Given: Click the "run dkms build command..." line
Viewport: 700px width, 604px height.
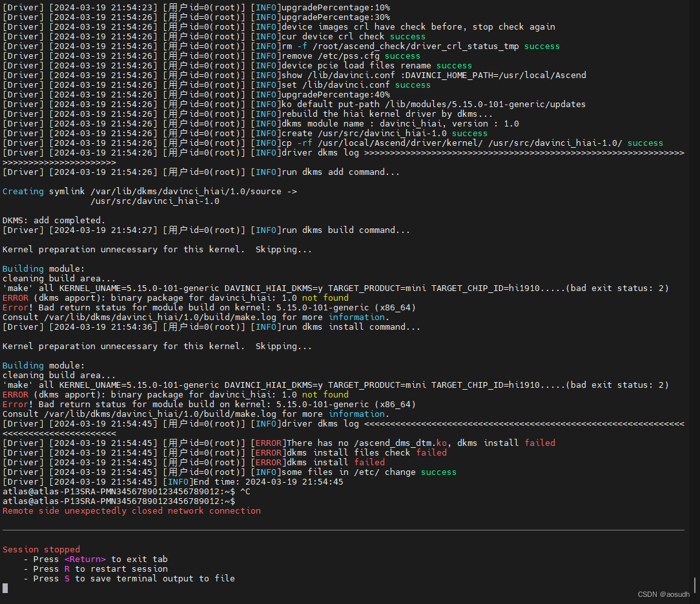Looking at the screenshot, I should (206, 230).
